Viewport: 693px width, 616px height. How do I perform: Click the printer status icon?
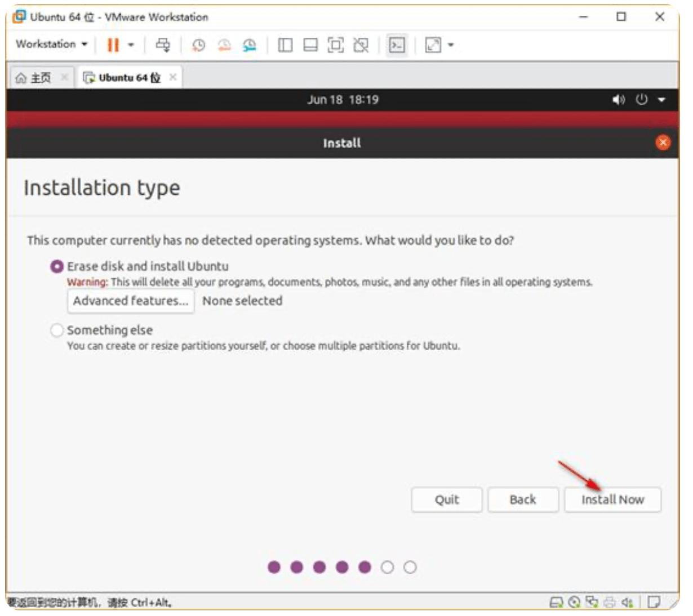click(609, 602)
